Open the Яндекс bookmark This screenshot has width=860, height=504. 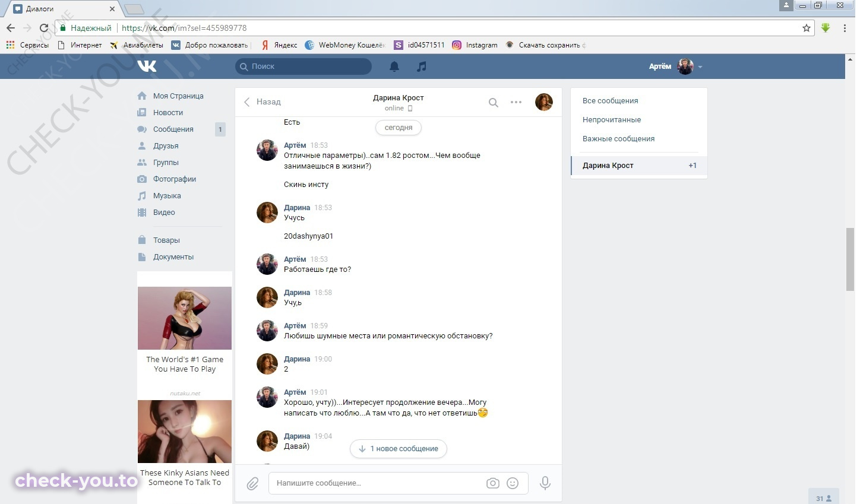click(279, 45)
